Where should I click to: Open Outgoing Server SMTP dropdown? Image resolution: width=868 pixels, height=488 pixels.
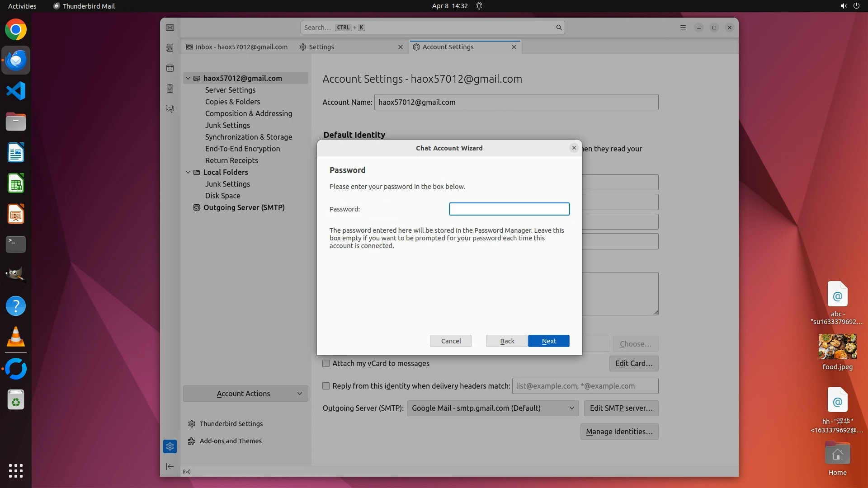coord(493,408)
